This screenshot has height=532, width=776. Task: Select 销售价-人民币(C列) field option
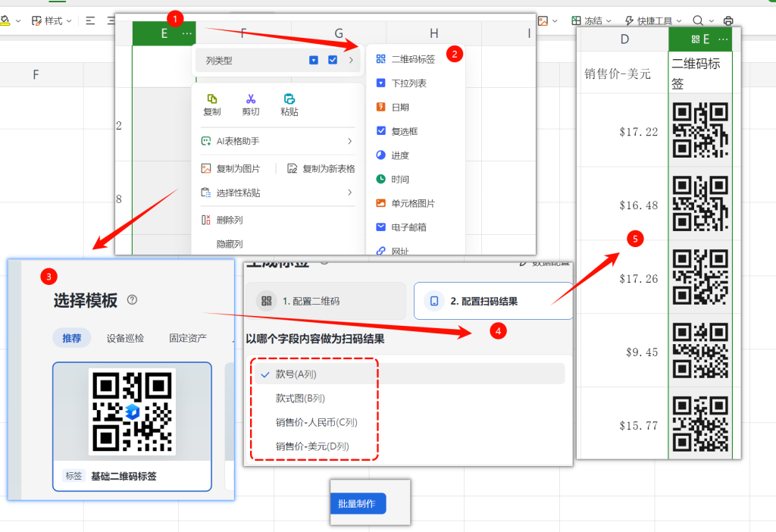316,422
